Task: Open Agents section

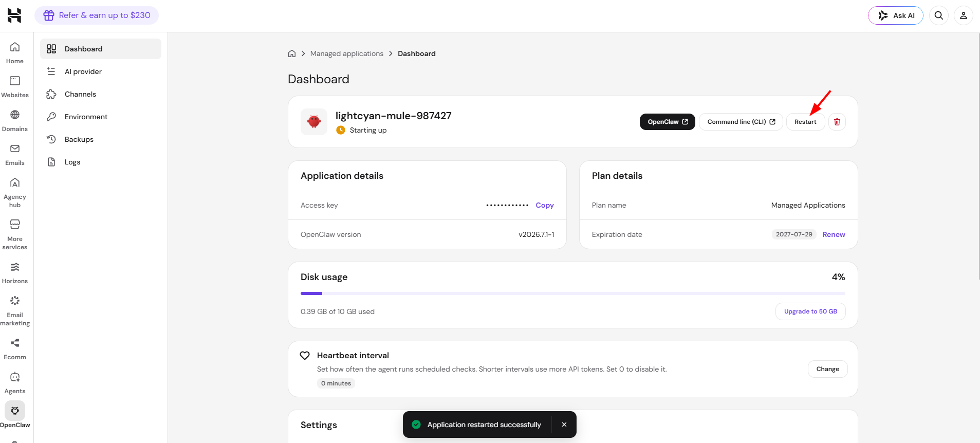Action: point(15,383)
